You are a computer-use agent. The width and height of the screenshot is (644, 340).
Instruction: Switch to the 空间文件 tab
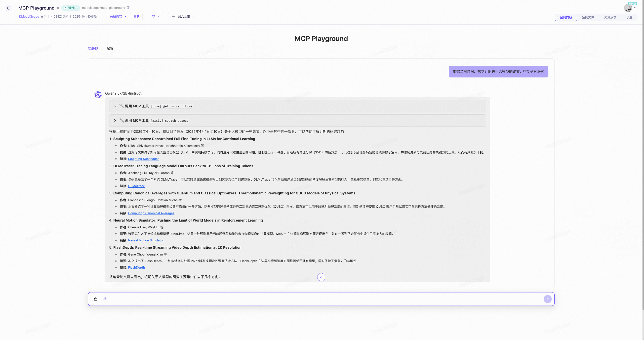click(588, 17)
